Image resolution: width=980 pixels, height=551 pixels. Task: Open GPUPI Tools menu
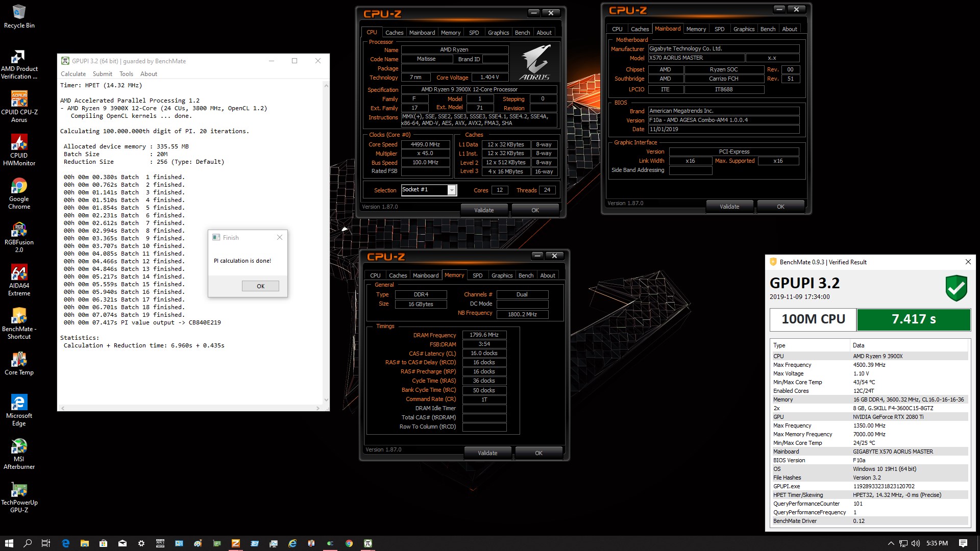click(126, 74)
